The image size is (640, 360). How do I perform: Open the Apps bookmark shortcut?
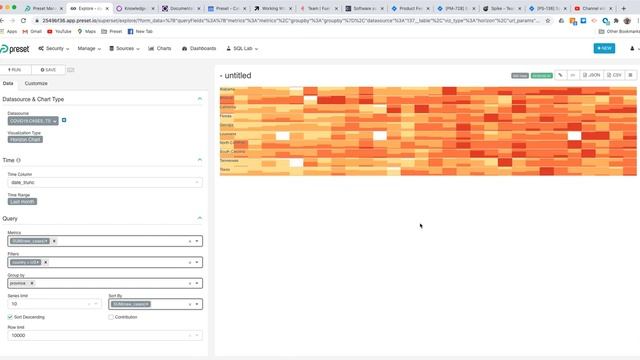point(9,31)
